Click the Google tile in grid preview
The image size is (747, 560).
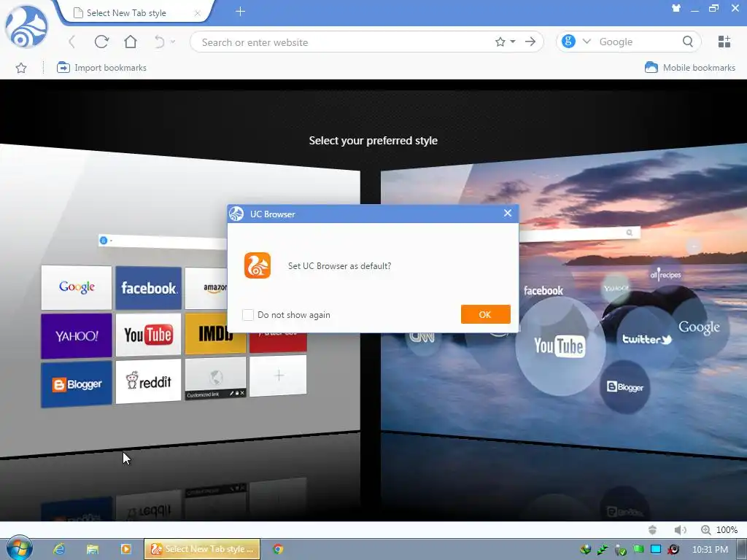pyautogui.click(x=76, y=287)
